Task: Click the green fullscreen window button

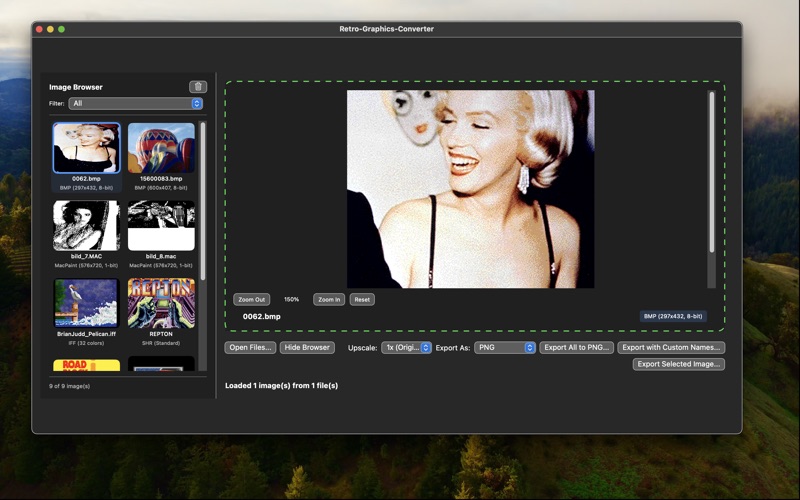Action: [x=62, y=29]
